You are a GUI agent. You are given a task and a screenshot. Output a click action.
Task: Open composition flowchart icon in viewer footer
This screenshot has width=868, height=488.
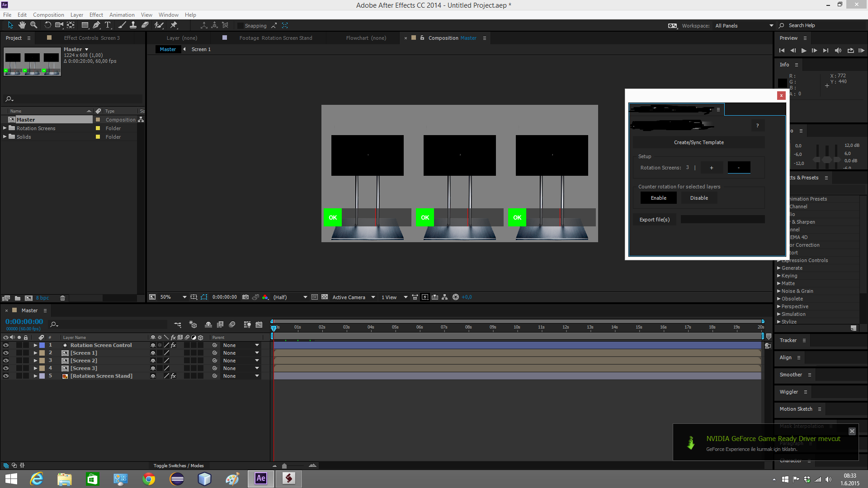(x=445, y=297)
